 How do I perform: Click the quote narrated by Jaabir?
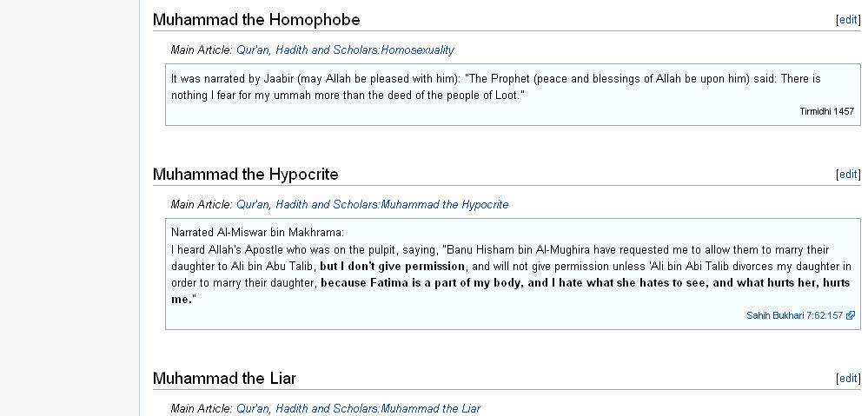(x=495, y=87)
